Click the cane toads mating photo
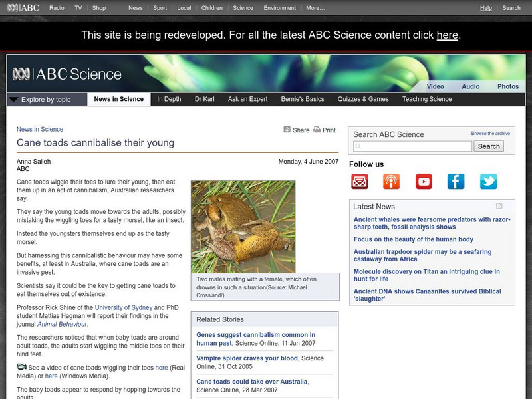This screenshot has height=399, width=532. point(243,226)
